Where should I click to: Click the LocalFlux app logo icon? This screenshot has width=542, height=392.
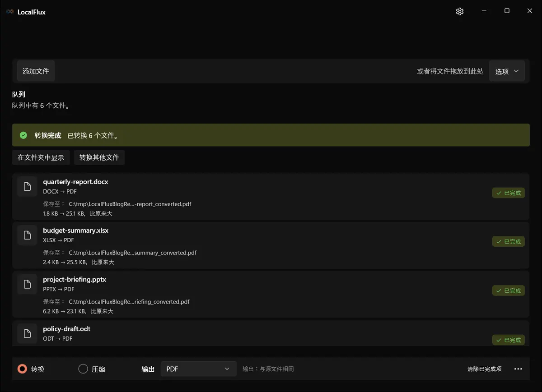click(10, 12)
